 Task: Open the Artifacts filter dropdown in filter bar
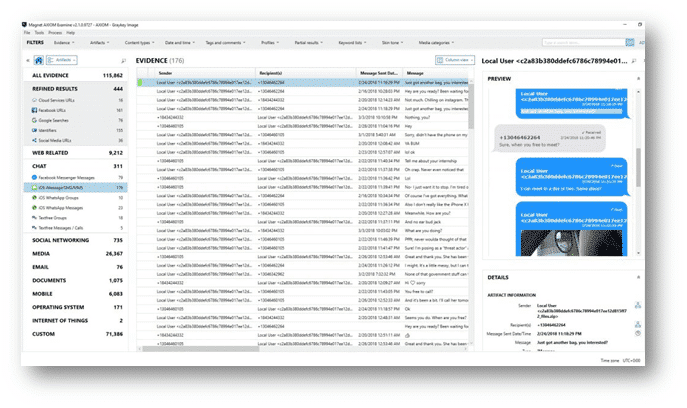pos(99,43)
